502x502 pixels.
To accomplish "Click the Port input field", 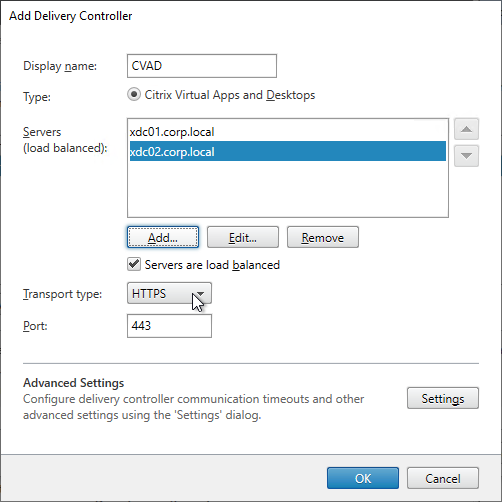I will tap(169, 326).
